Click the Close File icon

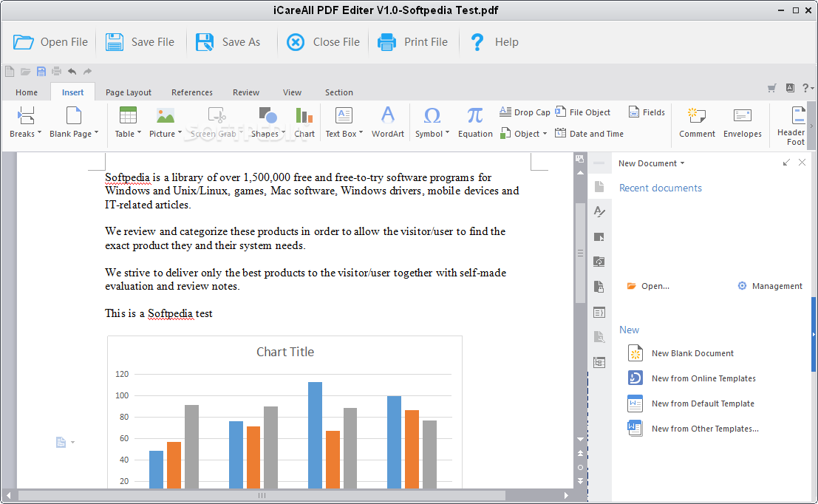click(296, 41)
